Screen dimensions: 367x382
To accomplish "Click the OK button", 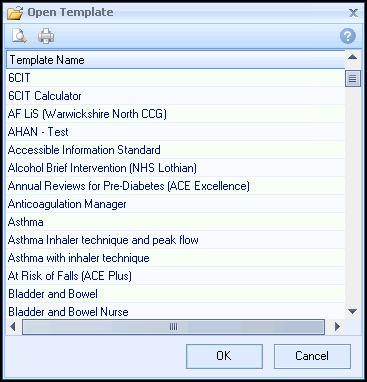I will 224,356.
